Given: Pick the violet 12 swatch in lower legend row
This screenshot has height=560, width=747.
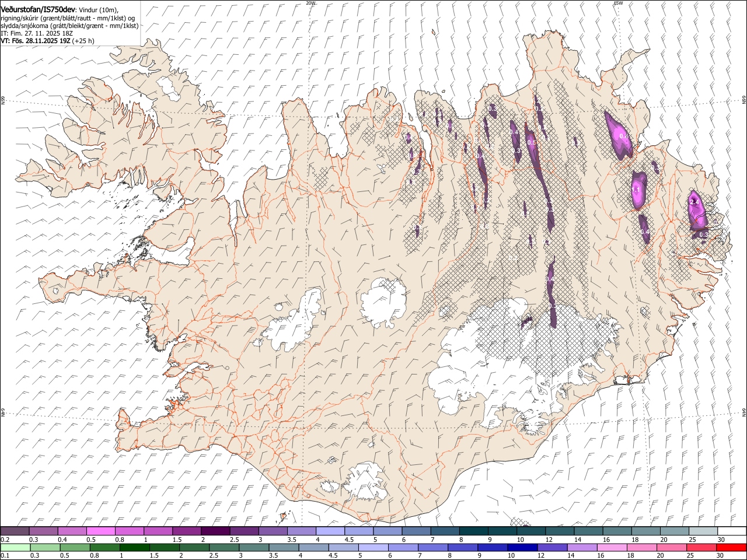Looking at the screenshot, I should [x=553, y=548].
